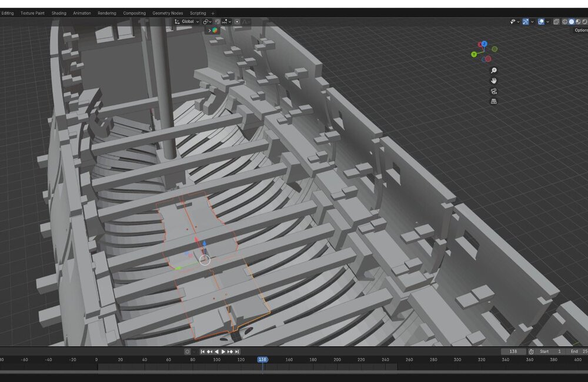The image size is (588, 382).
Task: Switch to the Geometry Nodes workspace
Action: tap(168, 13)
